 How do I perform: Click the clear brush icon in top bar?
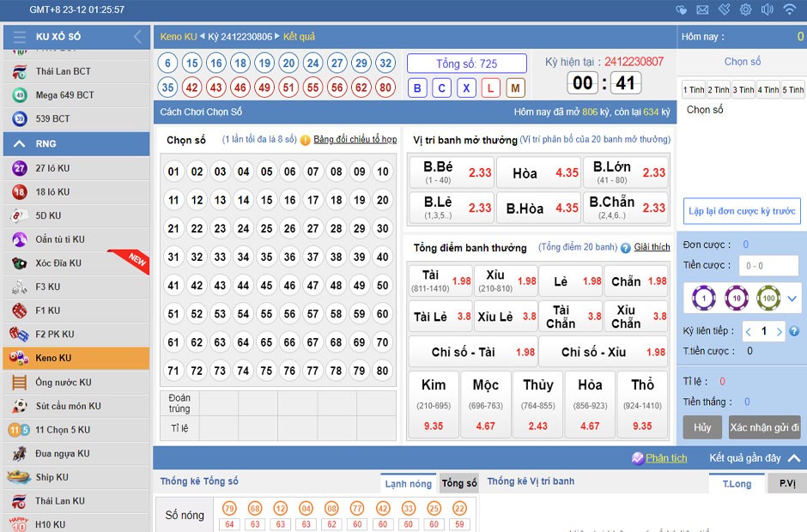tap(724, 9)
